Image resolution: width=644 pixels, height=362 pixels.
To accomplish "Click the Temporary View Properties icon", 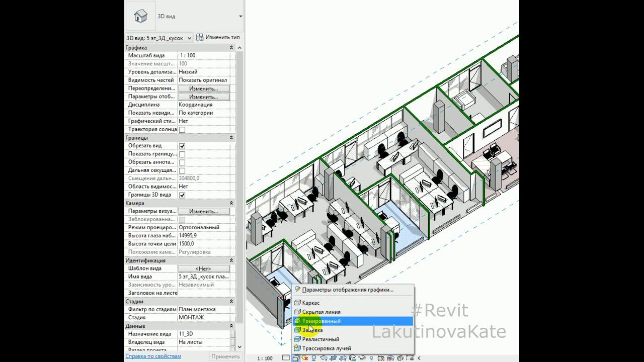I will click(381, 358).
